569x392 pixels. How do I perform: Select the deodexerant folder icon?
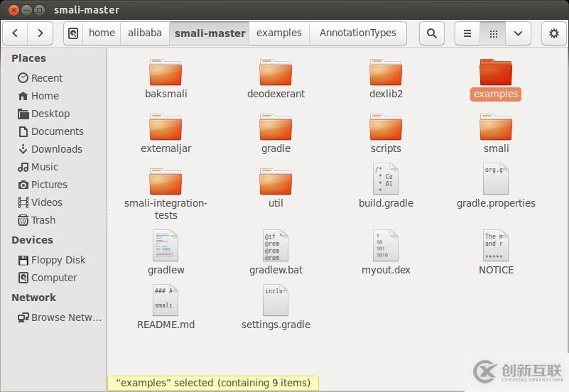276,72
